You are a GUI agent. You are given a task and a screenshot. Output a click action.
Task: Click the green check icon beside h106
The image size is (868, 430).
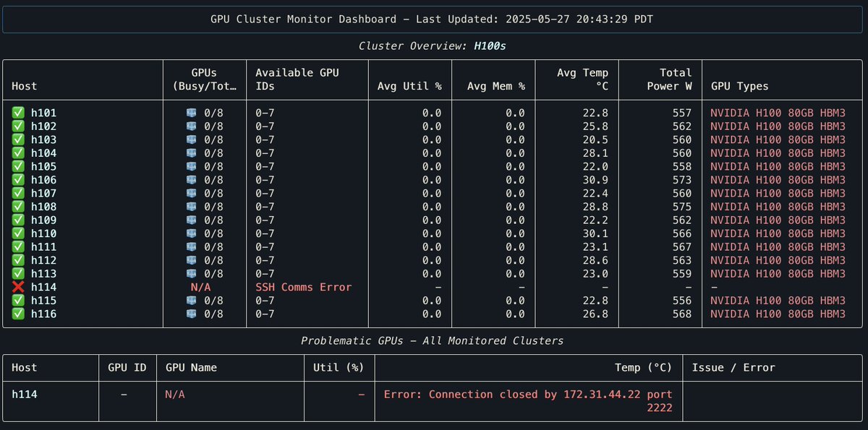pos(17,180)
